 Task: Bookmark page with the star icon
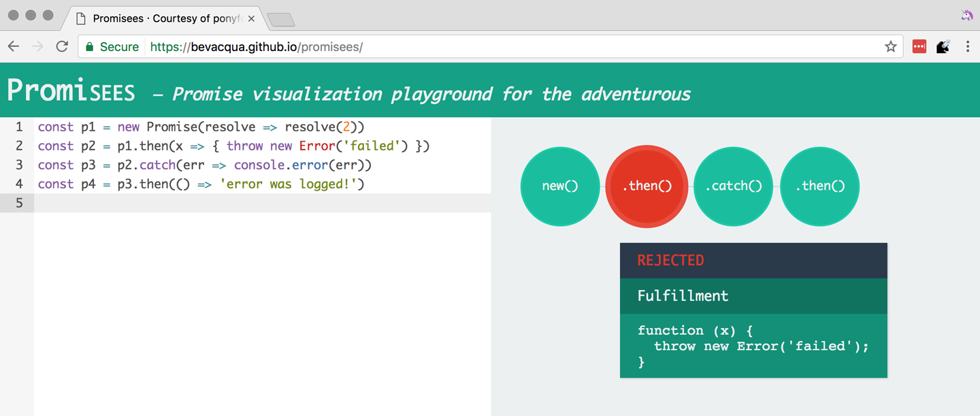pyautogui.click(x=890, y=46)
